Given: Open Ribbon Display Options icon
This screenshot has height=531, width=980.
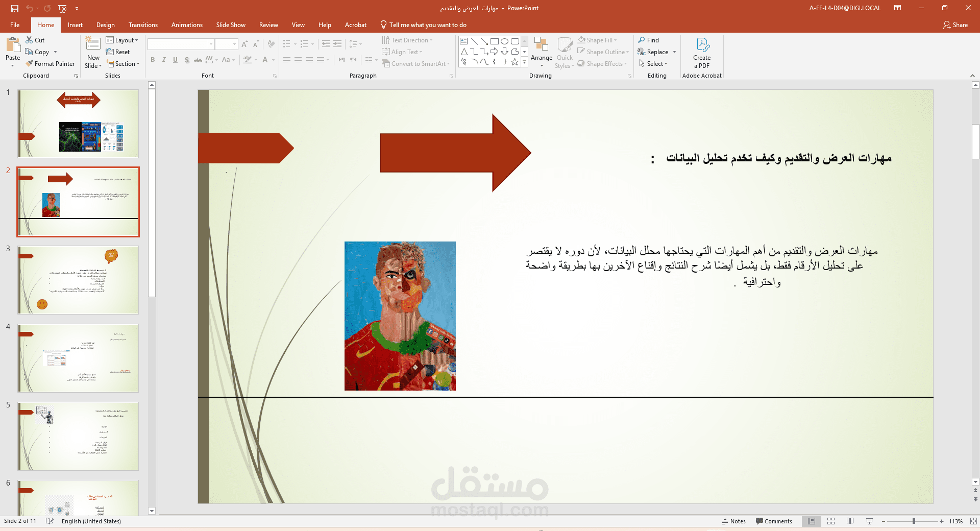Looking at the screenshot, I should point(897,8).
